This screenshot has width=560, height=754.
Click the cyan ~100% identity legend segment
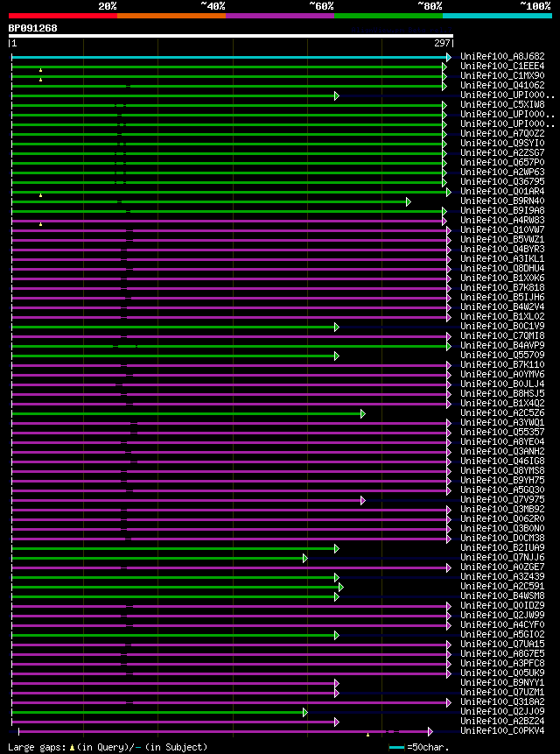(498, 16)
